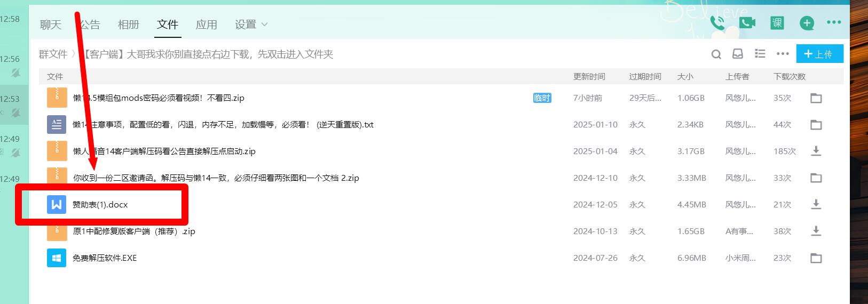This screenshot has height=304, width=868.
Task: Open folder location for 免费解压软件.EXE
Action: pyautogui.click(x=816, y=258)
